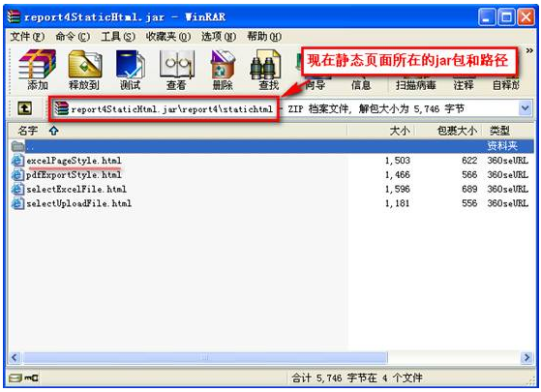Open the archive path dropdown arrow

click(x=526, y=108)
